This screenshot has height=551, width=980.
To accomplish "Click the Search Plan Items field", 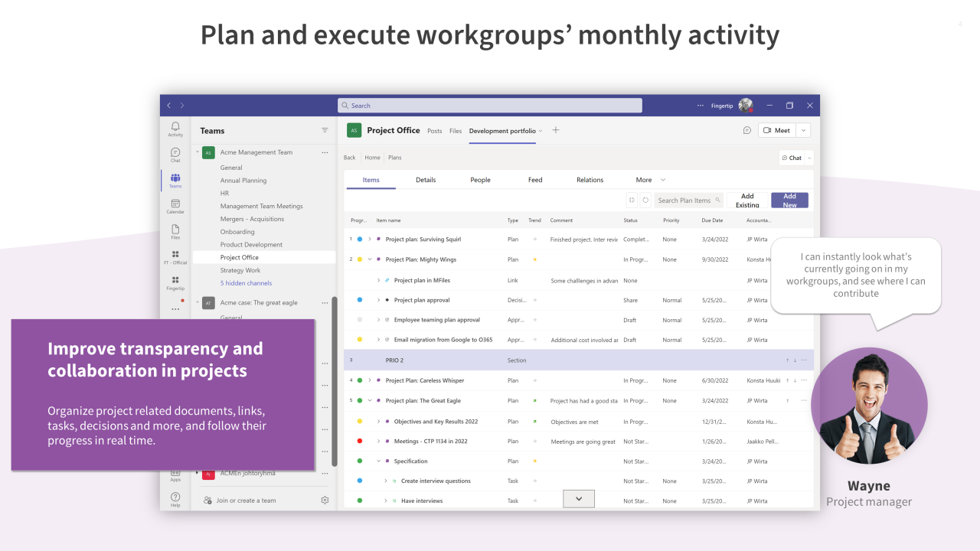I will coord(688,201).
